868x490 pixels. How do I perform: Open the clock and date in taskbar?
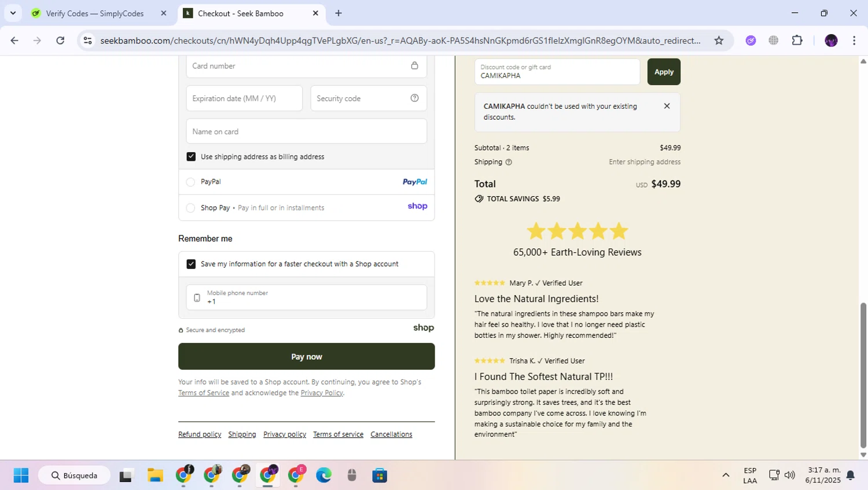(823, 476)
